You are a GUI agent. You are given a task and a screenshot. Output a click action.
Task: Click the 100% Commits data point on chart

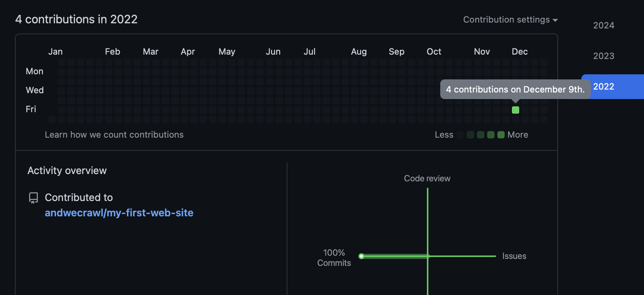point(361,256)
